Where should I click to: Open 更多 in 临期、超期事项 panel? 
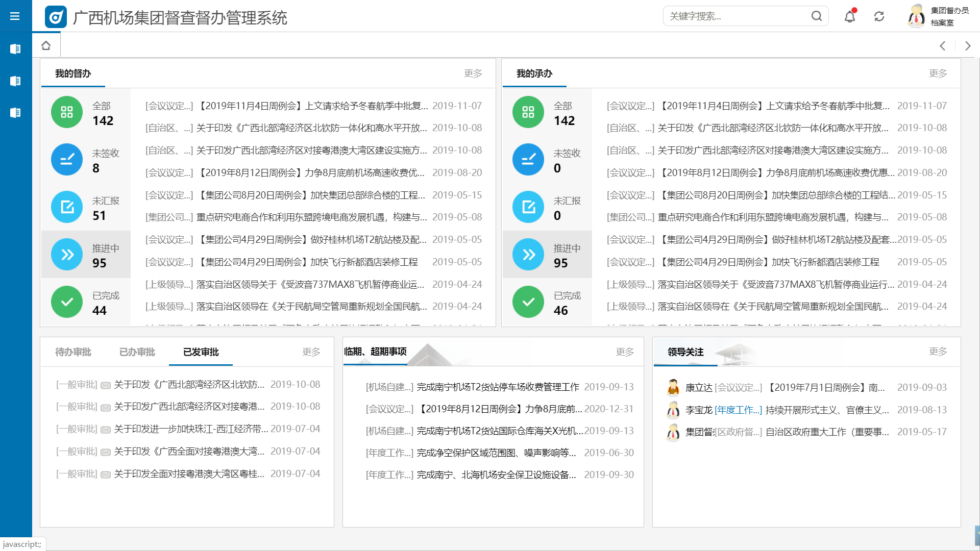(x=625, y=352)
